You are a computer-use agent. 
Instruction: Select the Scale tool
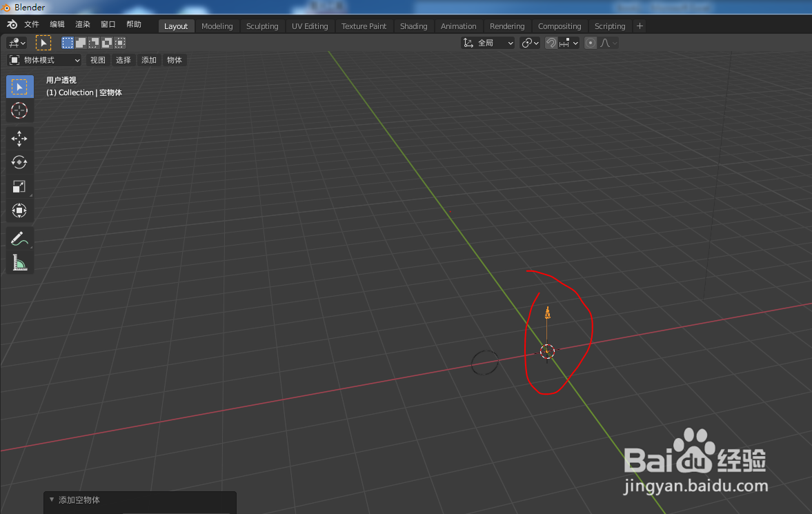coord(20,186)
